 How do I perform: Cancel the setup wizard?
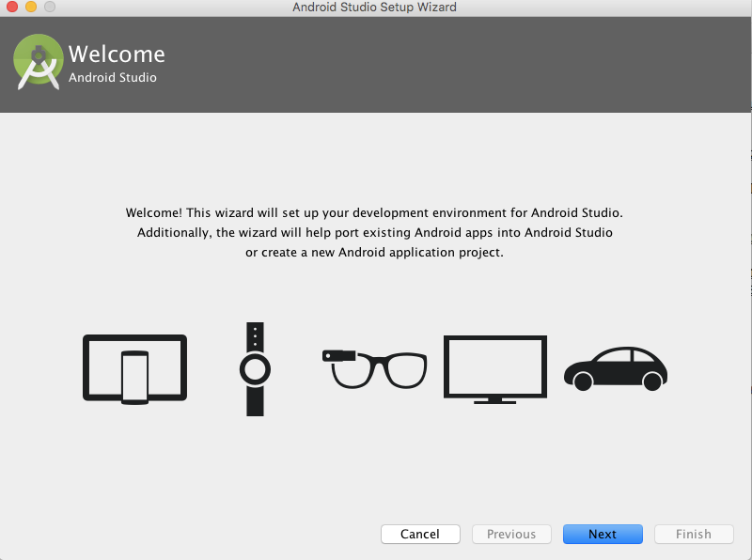tap(420, 534)
